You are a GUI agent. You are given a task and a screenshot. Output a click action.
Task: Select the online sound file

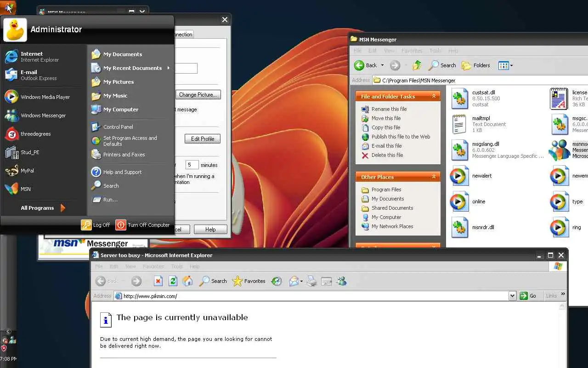pos(468,201)
